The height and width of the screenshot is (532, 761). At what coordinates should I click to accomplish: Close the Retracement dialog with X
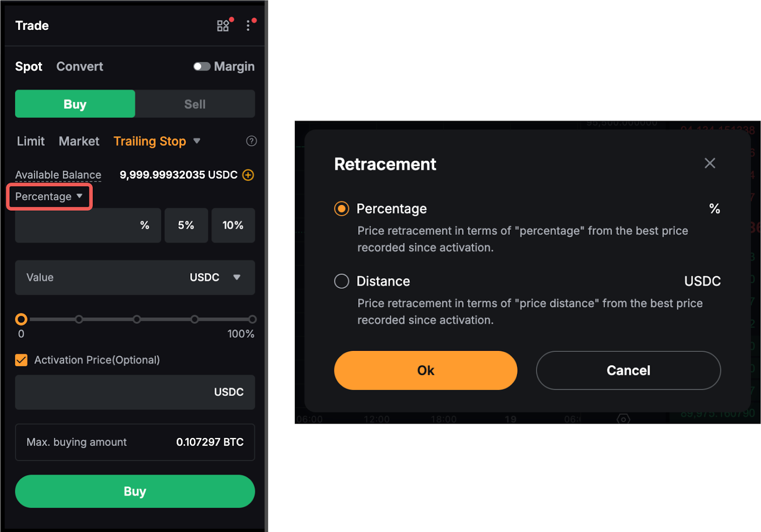coord(710,164)
